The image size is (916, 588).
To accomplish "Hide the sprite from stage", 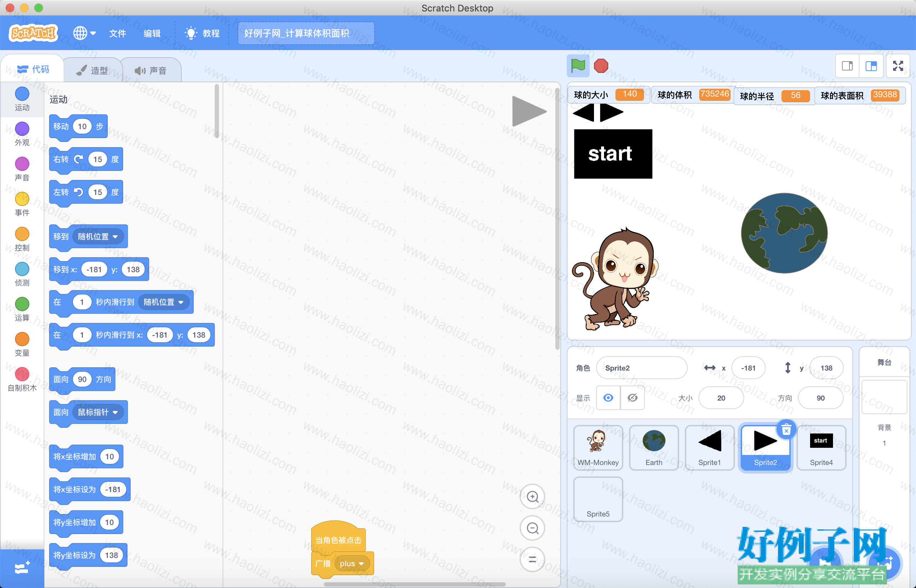I will tap(633, 398).
